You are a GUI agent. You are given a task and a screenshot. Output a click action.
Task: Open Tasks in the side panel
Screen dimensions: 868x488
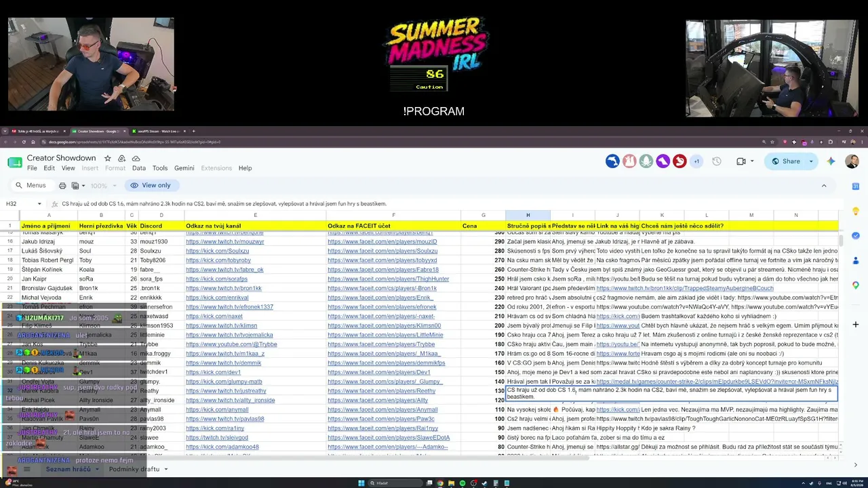click(856, 236)
